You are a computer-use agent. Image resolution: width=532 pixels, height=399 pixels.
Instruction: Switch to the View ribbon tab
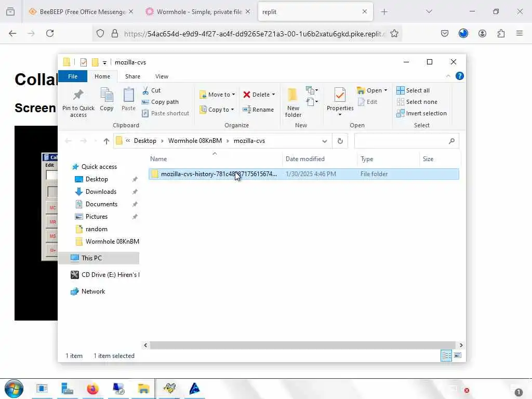click(162, 76)
